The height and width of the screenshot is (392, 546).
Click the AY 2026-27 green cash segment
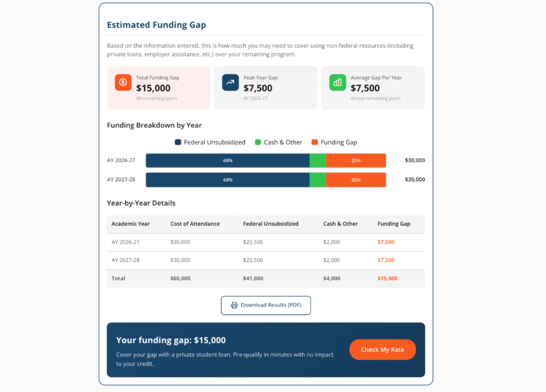click(317, 160)
